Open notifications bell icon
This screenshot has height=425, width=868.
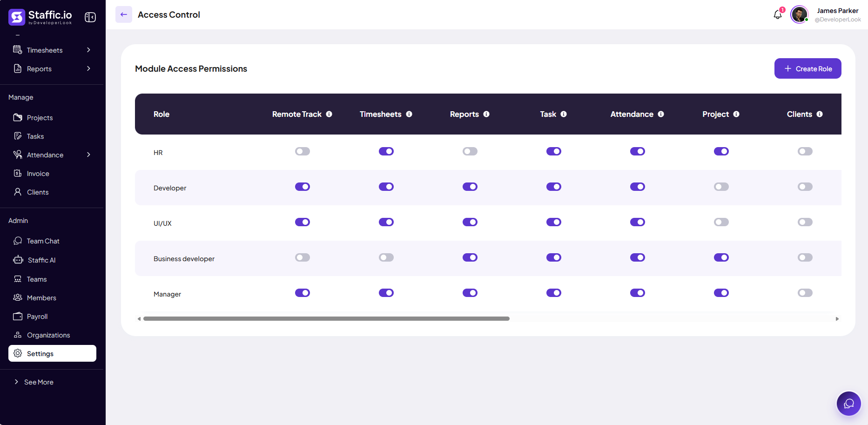click(x=778, y=14)
